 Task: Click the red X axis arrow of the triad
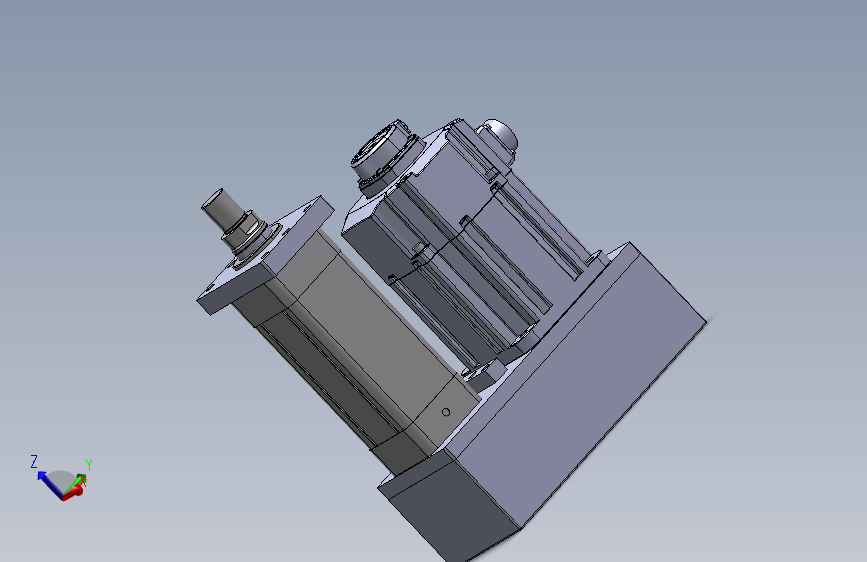point(75,491)
